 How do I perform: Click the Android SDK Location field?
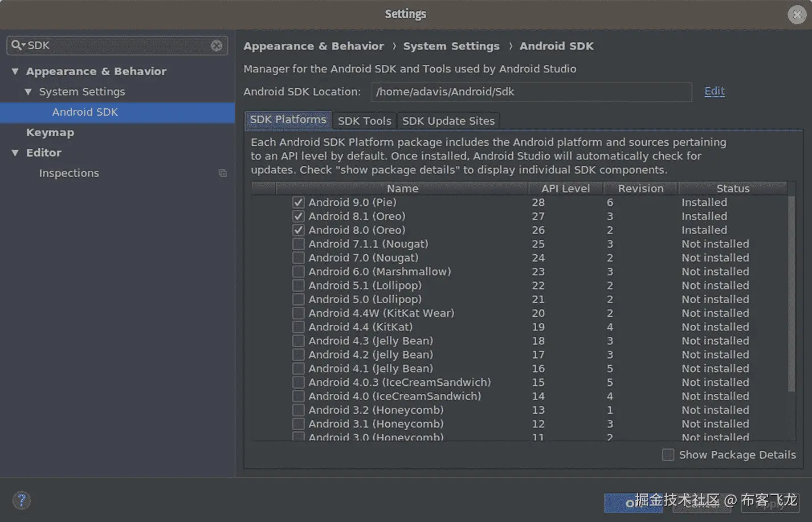[531, 92]
